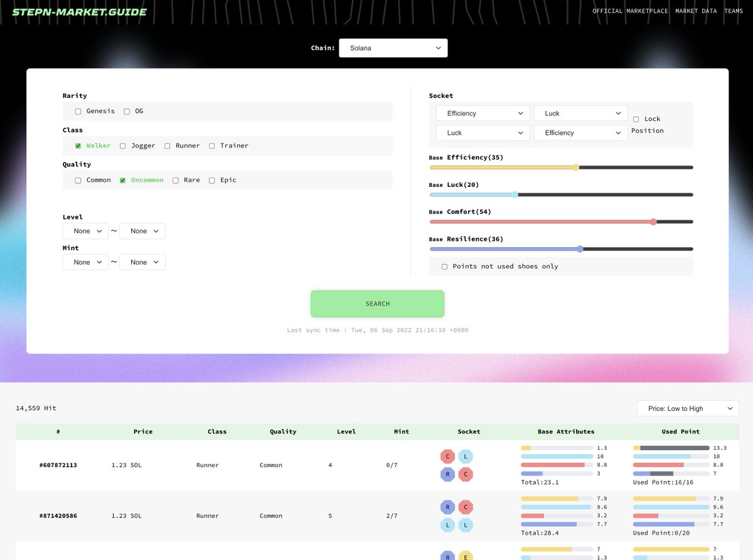Uncheck the Walker class checkbox
Viewport: 753px width, 560px height.
pyautogui.click(x=77, y=145)
